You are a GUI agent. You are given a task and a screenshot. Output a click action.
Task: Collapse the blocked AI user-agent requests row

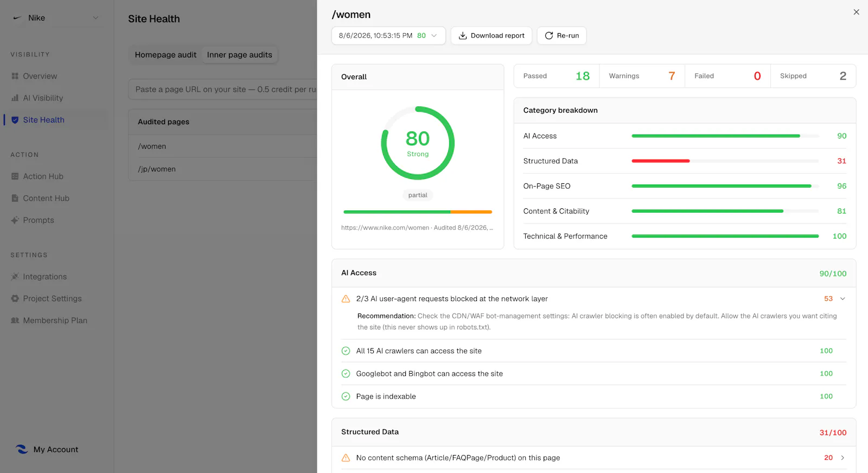843,299
